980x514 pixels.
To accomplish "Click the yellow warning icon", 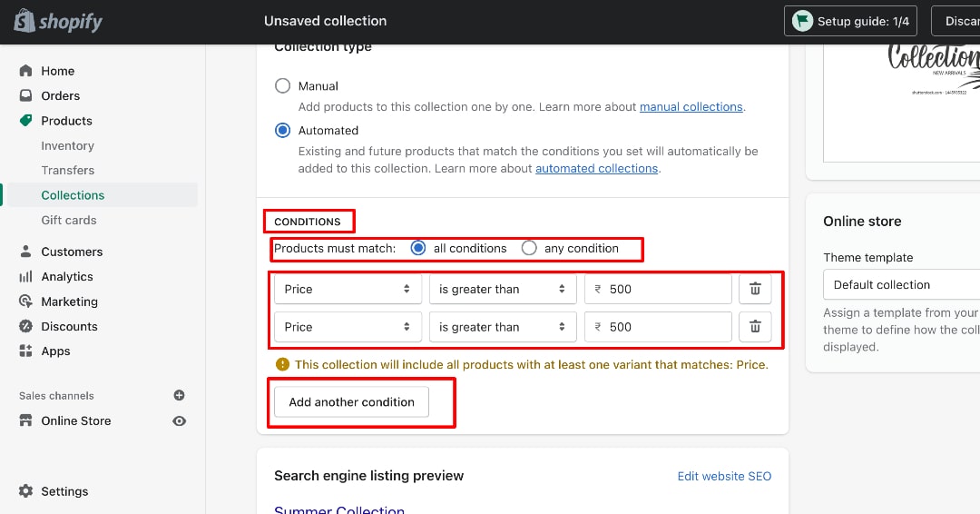I will (x=282, y=364).
